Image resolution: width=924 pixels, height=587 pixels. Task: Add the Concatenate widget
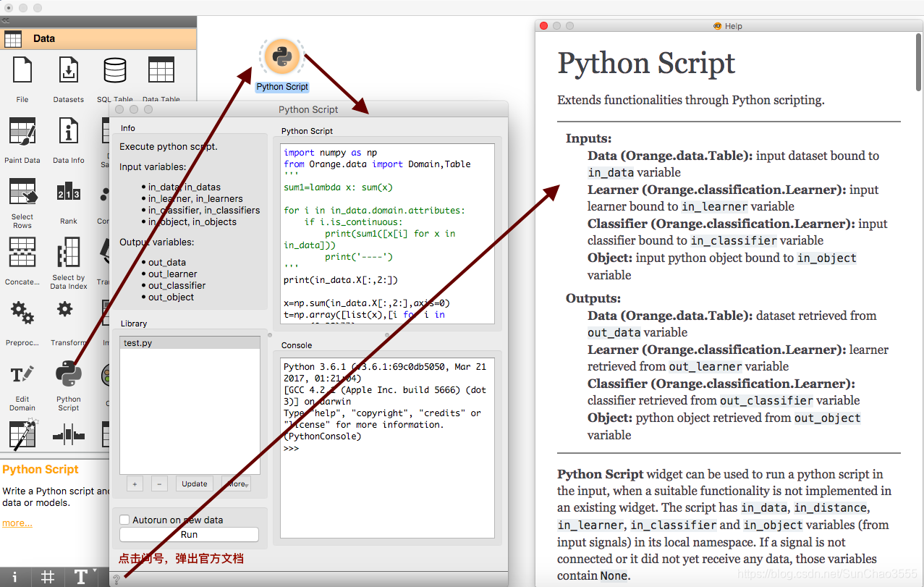(22, 252)
